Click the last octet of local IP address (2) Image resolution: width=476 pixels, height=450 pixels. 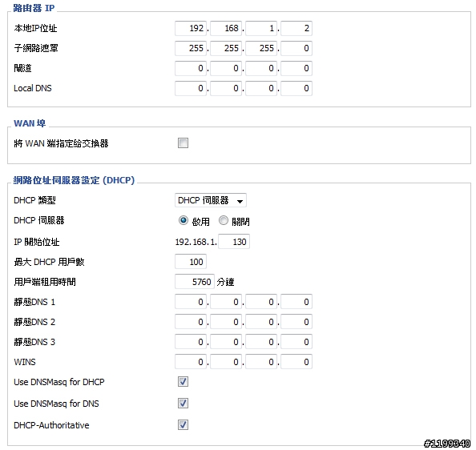coord(296,28)
